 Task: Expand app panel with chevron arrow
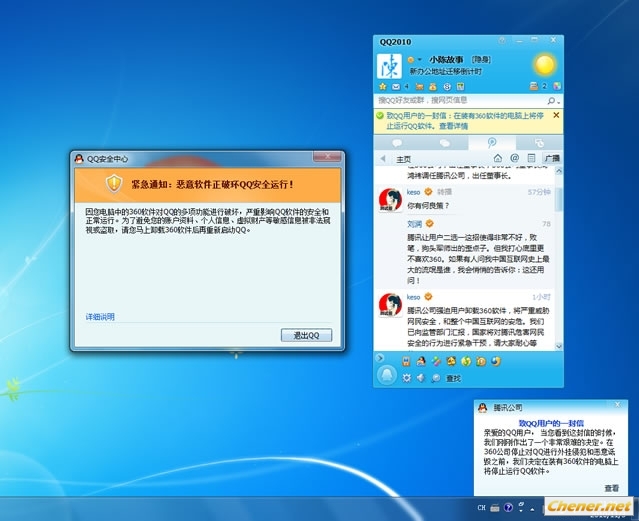(380, 358)
